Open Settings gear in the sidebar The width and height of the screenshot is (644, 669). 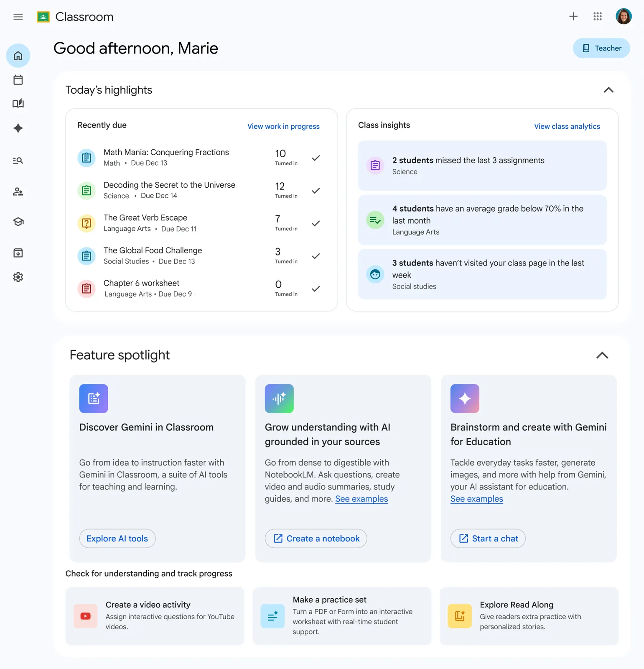(x=18, y=277)
